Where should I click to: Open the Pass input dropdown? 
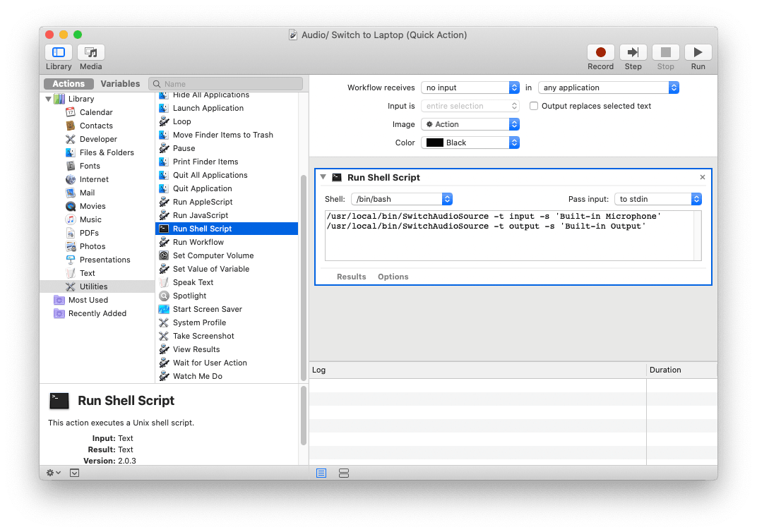(x=657, y=199)
